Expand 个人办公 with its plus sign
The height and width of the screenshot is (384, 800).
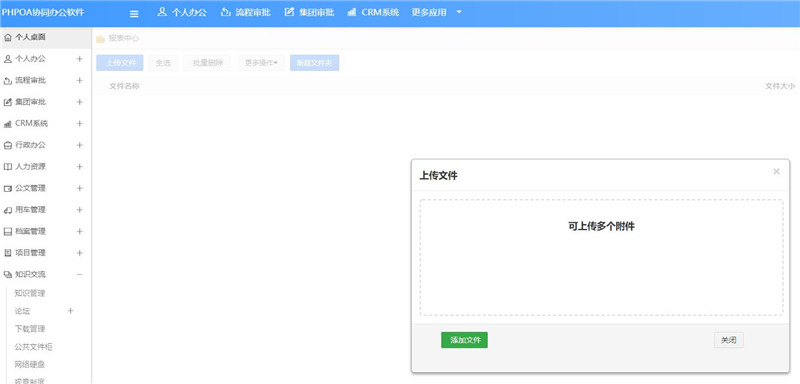pos(80,59)
